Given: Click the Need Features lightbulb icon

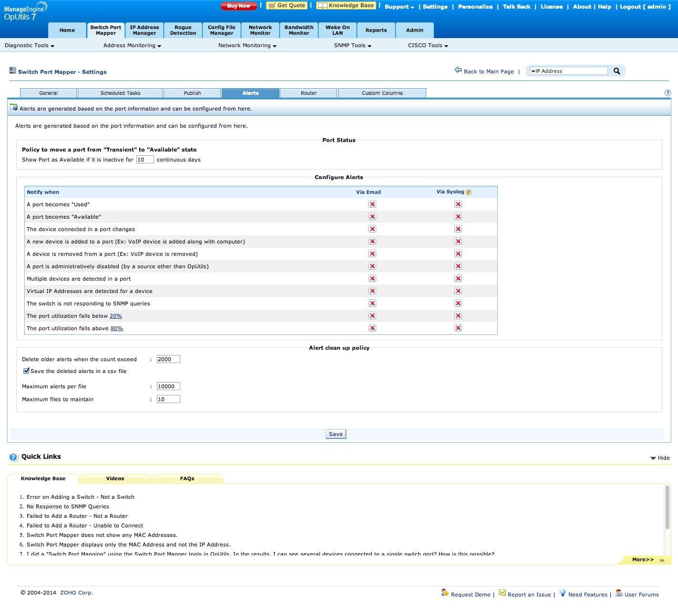Looking at the screenshot, I should [563, 593].
